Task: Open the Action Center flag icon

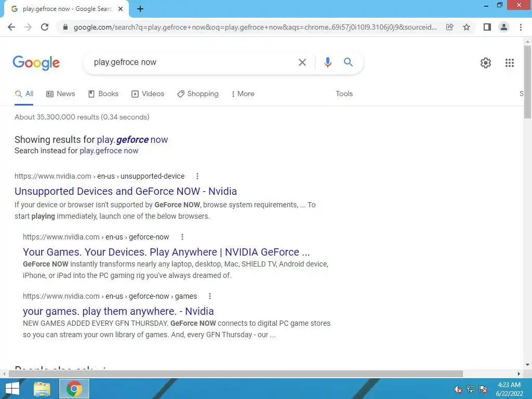Action: (x=483, y=389)
